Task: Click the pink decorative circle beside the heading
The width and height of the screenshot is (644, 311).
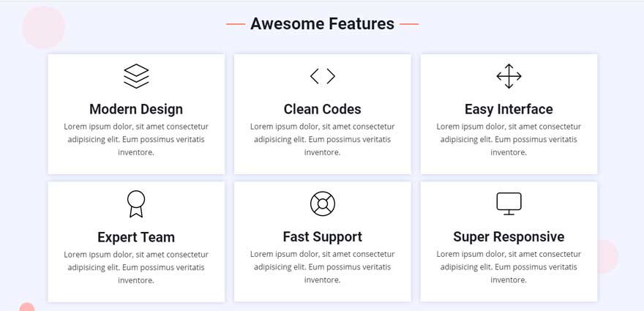Action: tap(44, 27)
